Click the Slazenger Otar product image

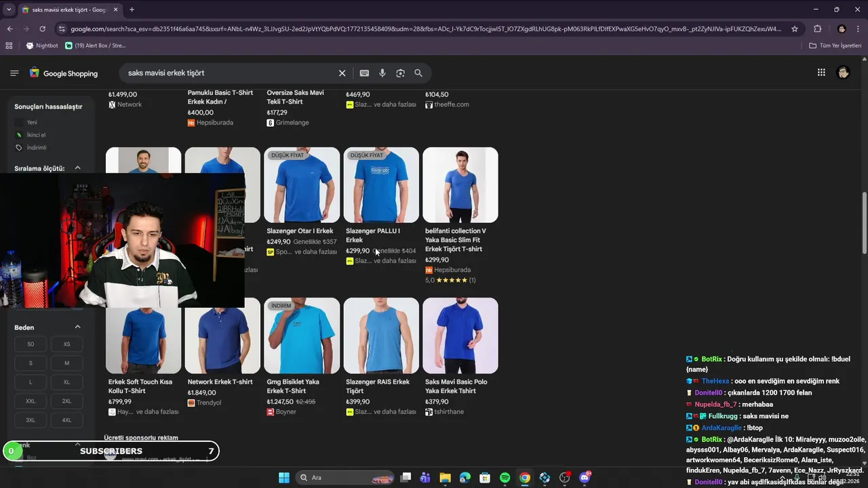coord(302,185)
